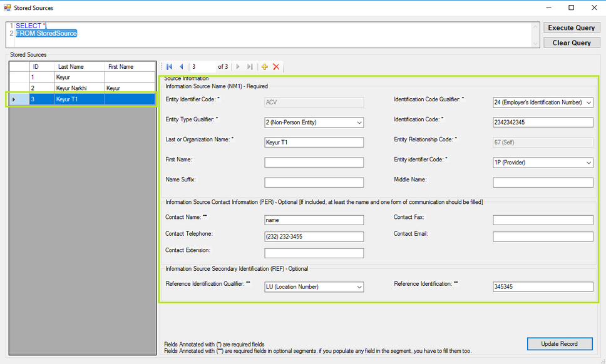606x364 pixels.
Task: Select row indicator arrow for record 3
Action: [14, 99]
